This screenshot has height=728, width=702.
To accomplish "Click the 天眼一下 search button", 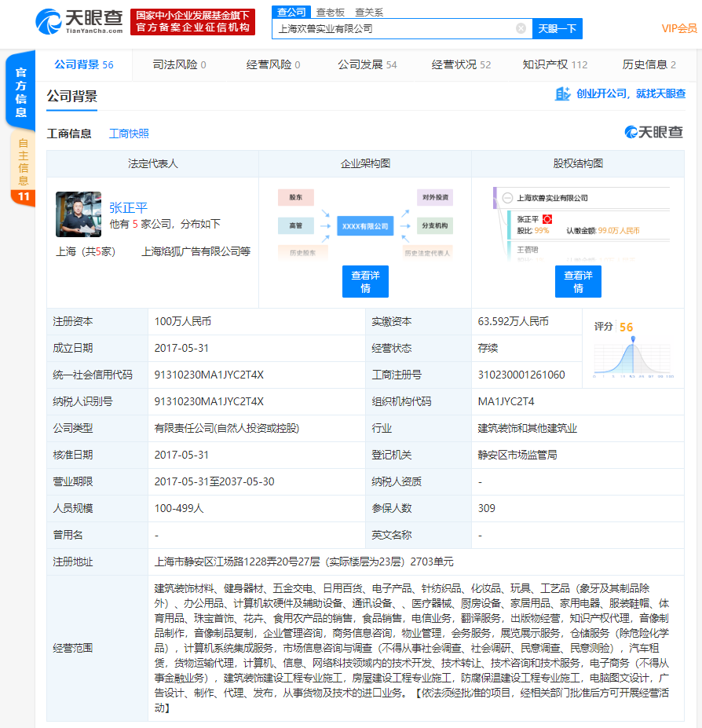I will [558, 29].
